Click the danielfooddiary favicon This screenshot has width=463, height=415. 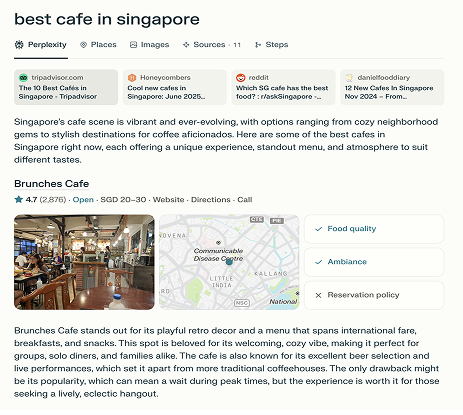(349, 78)
